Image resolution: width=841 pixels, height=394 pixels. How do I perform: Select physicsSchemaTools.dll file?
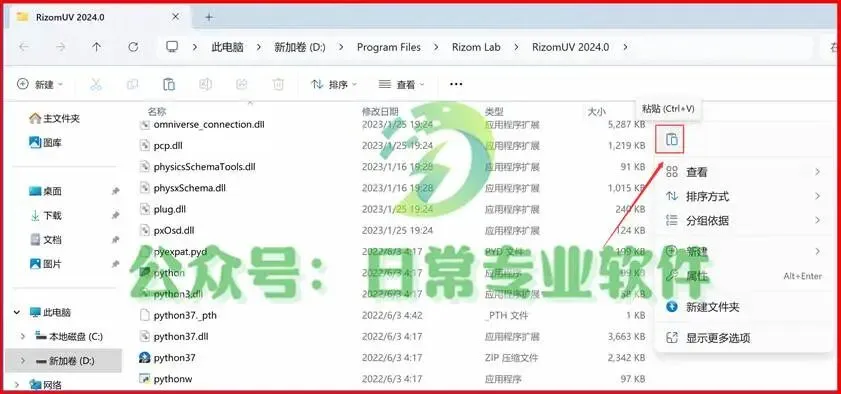tap(204, 167)
